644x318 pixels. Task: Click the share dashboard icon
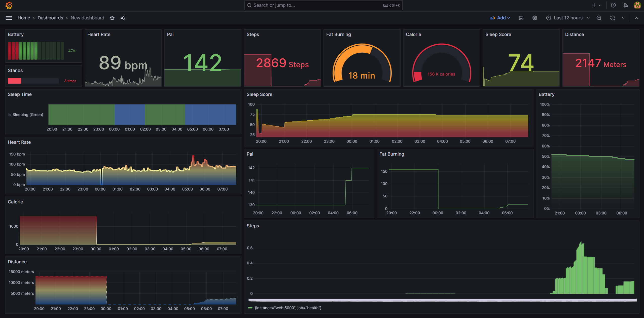click(123, 18)
